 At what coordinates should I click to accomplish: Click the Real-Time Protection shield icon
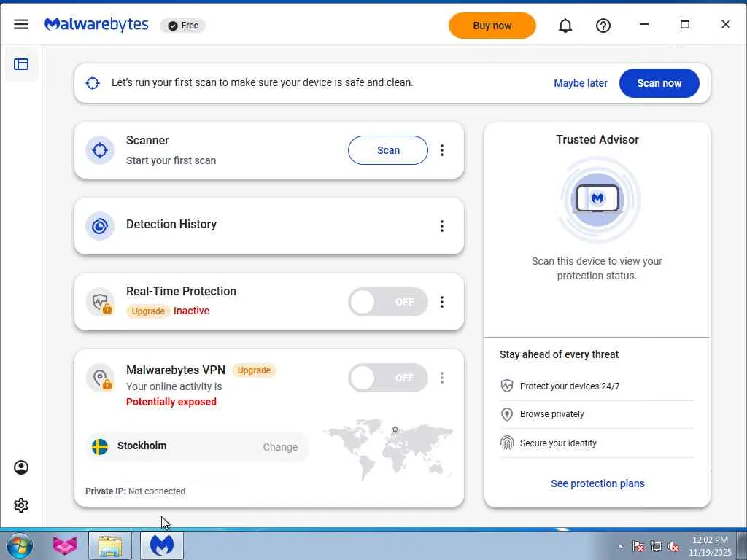99,302
